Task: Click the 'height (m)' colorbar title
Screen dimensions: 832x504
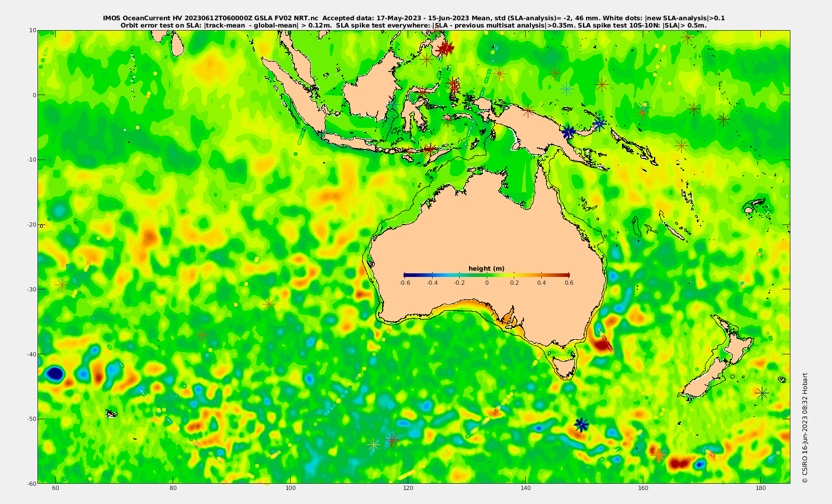Action: click(486, 269)
